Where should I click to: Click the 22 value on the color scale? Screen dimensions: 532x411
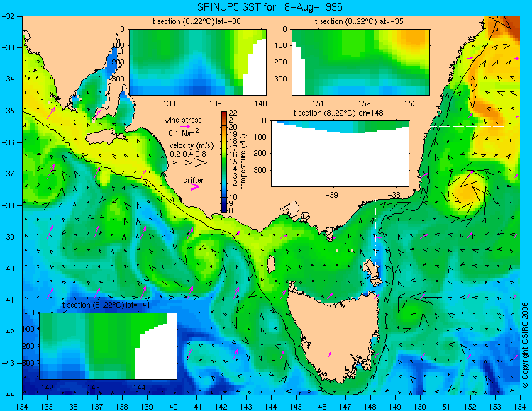point(233,113)
